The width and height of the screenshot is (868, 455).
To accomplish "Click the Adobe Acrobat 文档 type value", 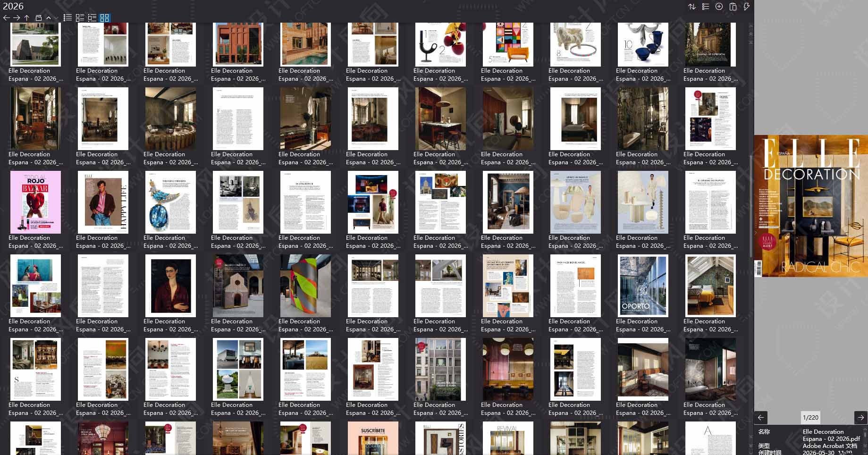I will click(x=830, y=446).
